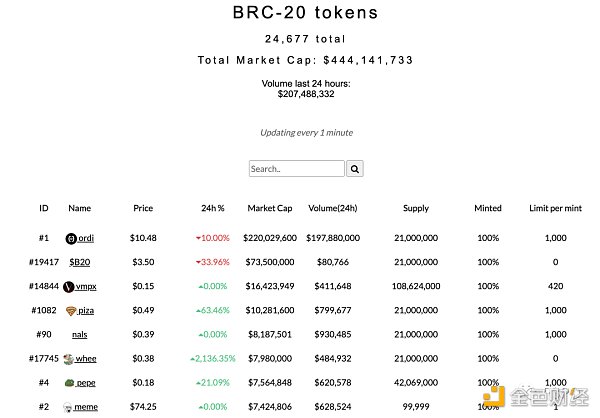Sort by the 24h % column header
Screen dimensions: 600x418
pyautogui.click(x=212, y=208)
